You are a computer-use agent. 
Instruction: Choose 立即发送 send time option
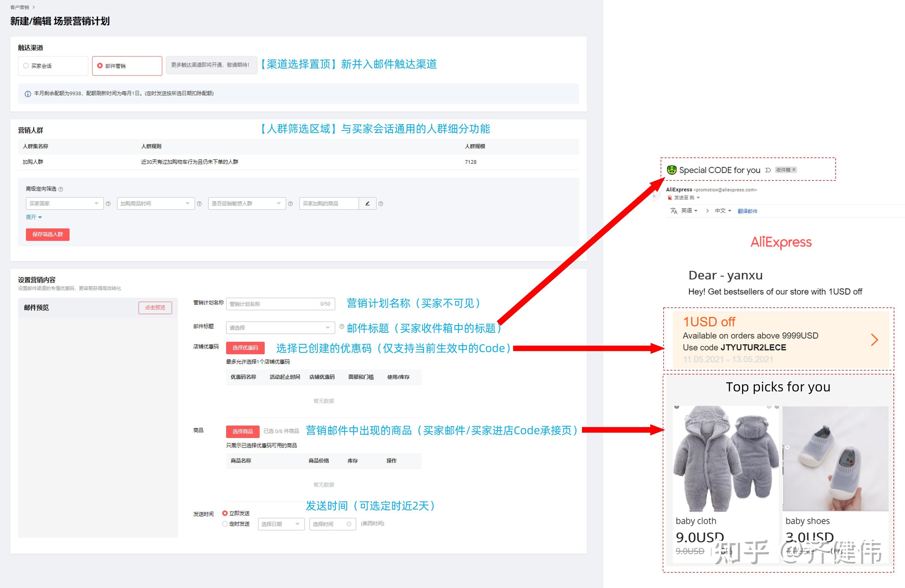(x=225, y=513)
